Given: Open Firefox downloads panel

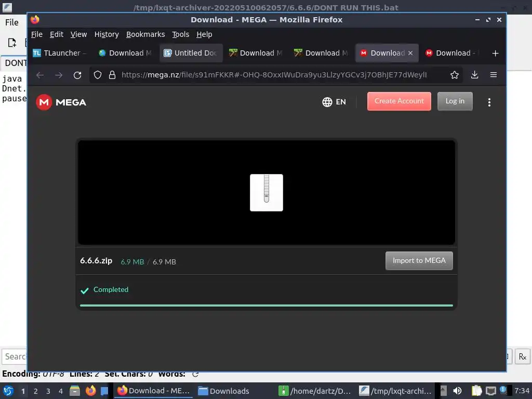Looking at the screenshot, I should pos(474,75).
